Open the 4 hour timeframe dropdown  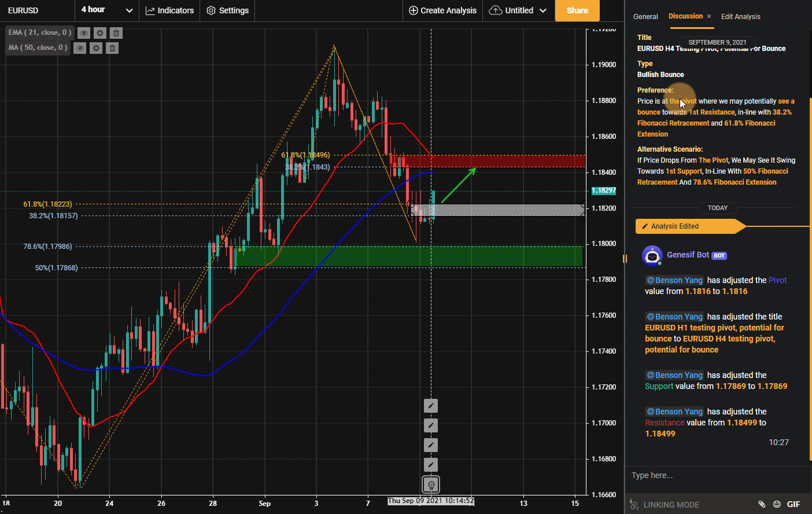click(x=107, y=10)
